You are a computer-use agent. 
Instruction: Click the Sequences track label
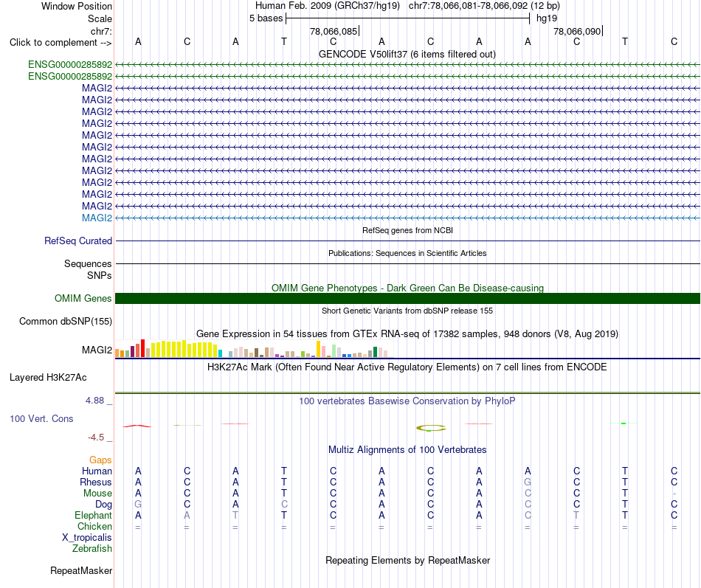coord(88,264)
